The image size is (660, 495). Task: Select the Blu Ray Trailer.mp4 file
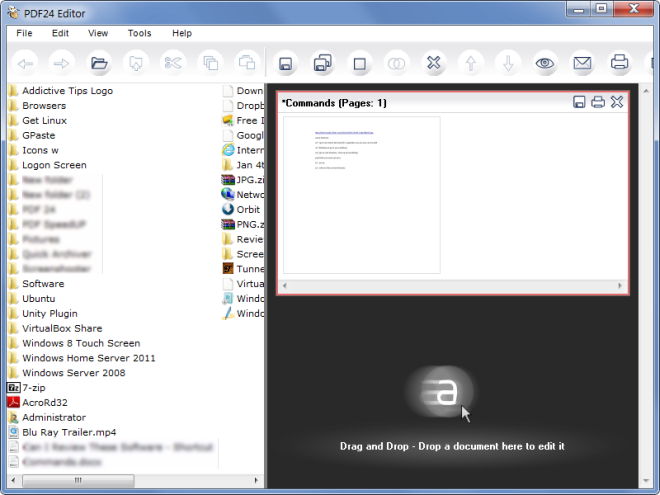click(62, 433)
